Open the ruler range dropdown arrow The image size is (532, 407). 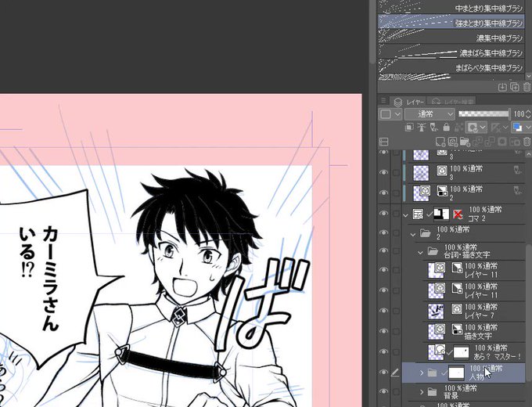click(505, 128)
